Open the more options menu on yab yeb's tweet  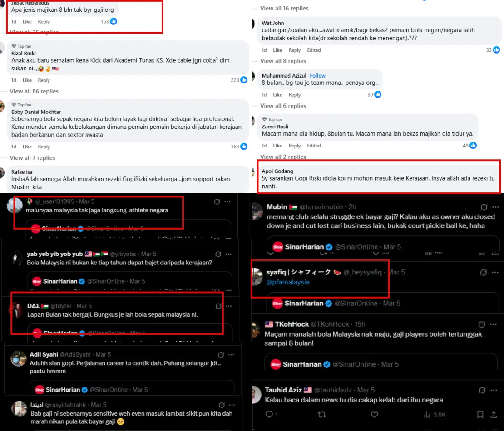coord(228,254)
